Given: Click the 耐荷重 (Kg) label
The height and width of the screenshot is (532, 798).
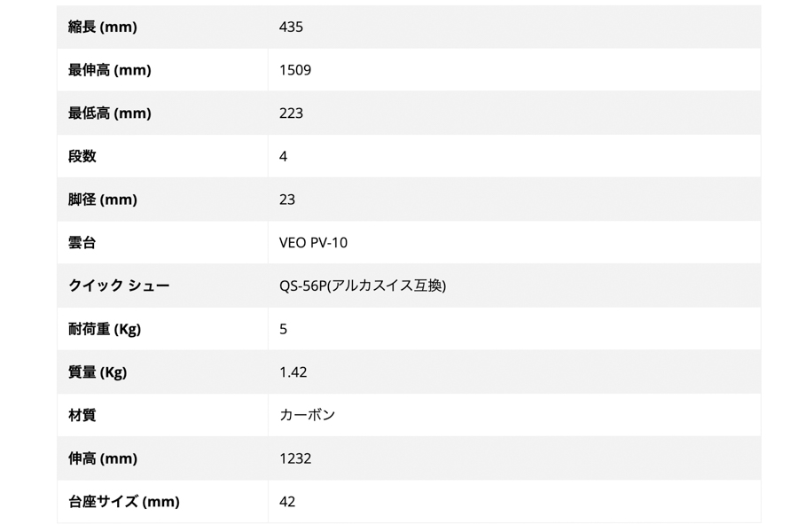Looking at the screenshot, I should 105,329.
